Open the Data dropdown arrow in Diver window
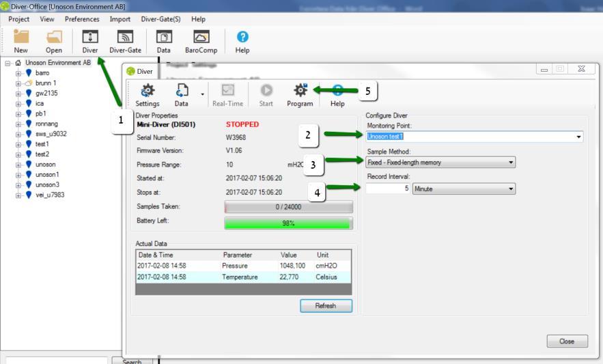Image resolution: width=603 pixels, height=364 pixels. click(x=202, y=94)
